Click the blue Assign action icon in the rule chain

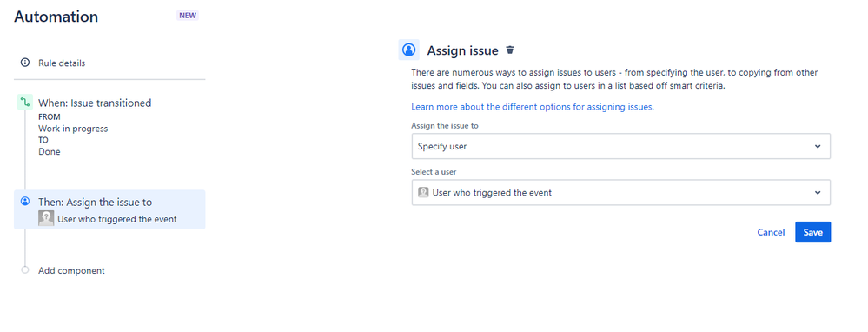click(x=25, y=202)
